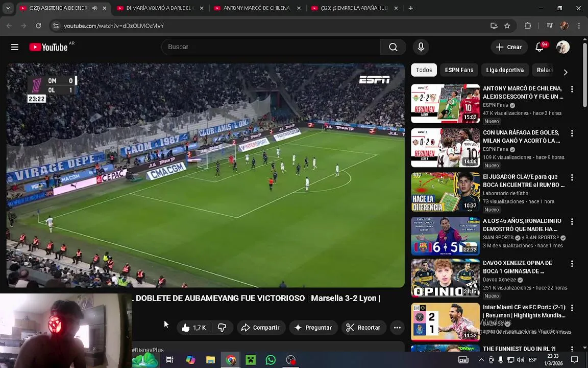The height and width of the screenshot is (368, 588).
Task: Open Davoo Xeneize Opinion thumbnail
Action: pyautogui.click(x=445, y=278)
